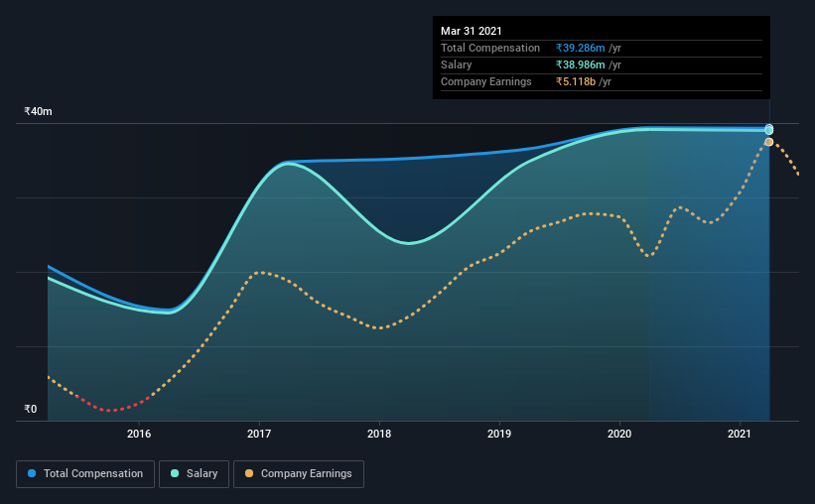
Task: Click the 2018 x-axis label
Action: (x=379, y=434)
